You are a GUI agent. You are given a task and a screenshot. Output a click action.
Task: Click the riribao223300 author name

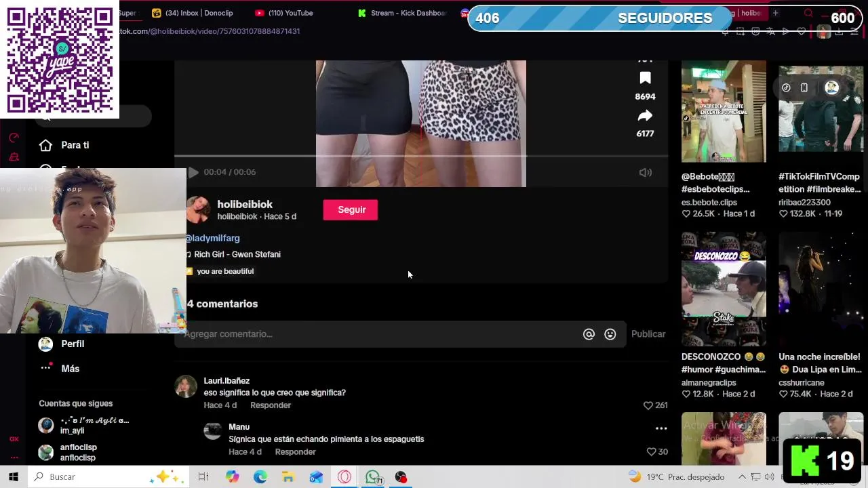click(x=804, y=203)
